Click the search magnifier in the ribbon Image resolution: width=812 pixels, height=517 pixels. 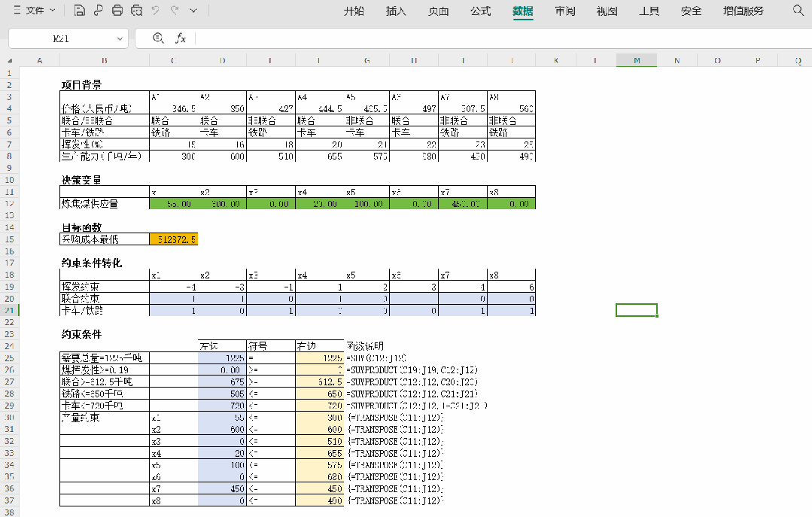[x=798, y=11]
